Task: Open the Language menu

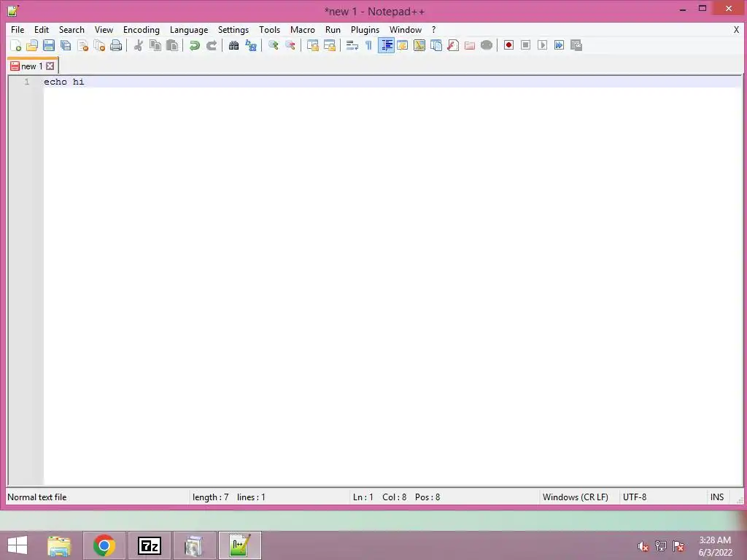Action: [189, 29]
